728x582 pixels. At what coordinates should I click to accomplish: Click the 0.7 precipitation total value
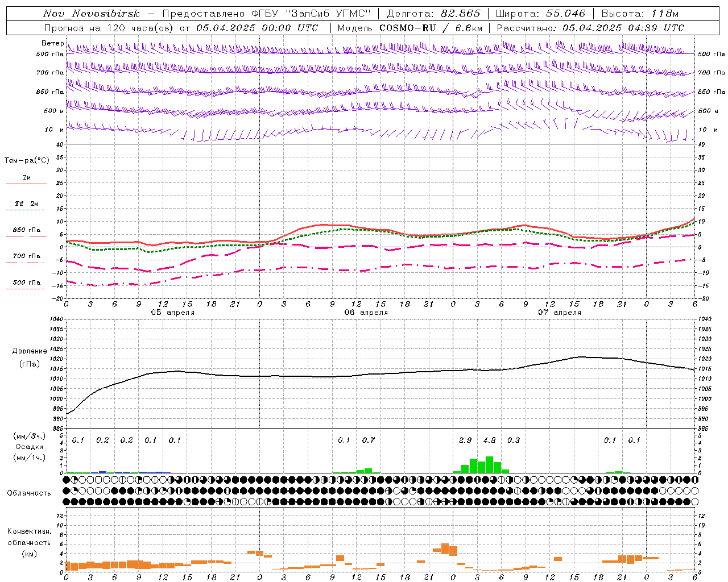pos(369,440)
